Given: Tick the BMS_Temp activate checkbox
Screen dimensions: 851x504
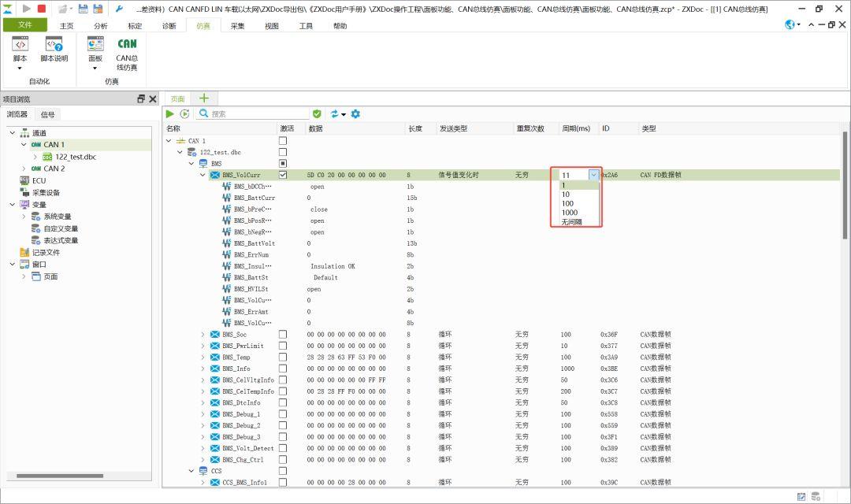Looking at the screenshot, I should click(x=283, y=357).
